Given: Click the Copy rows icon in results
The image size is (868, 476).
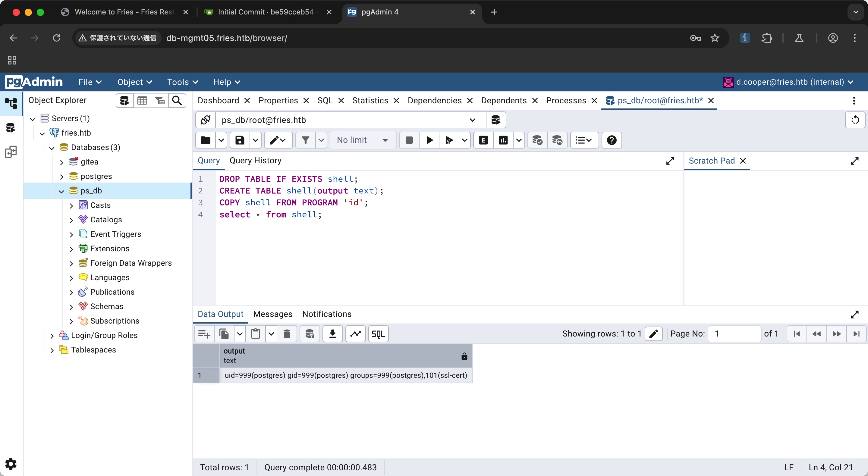Looking at the screenshot, I should pyautogui.click(x=224, y=334).
